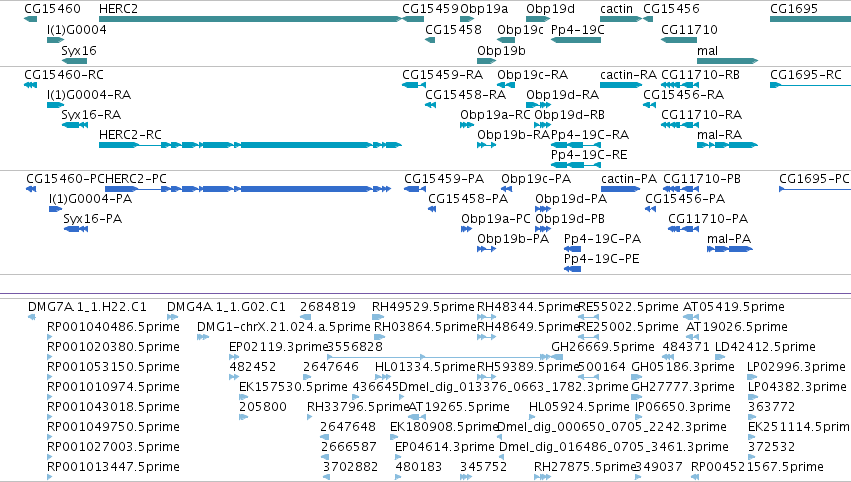851x482 pixels.
Task: Click the DMG1-chrX.21.024.a.5prime entry
Action: pyautogui.click(x=284, y=327)
